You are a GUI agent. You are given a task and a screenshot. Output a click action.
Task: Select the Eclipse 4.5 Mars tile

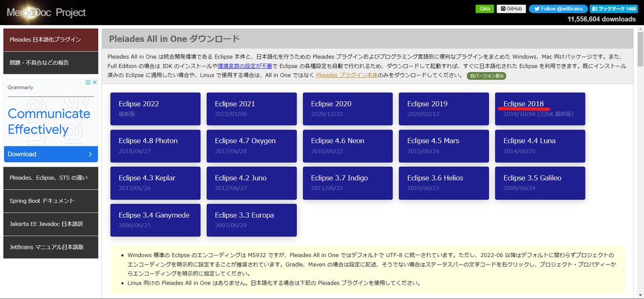pyautogui.click(x=444, y=146)
